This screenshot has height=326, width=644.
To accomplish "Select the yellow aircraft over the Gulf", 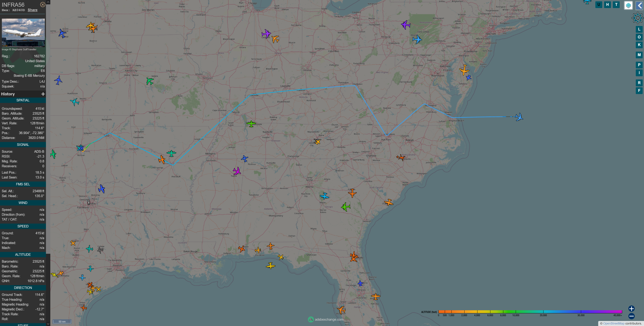I will click(x=271, y=265).
